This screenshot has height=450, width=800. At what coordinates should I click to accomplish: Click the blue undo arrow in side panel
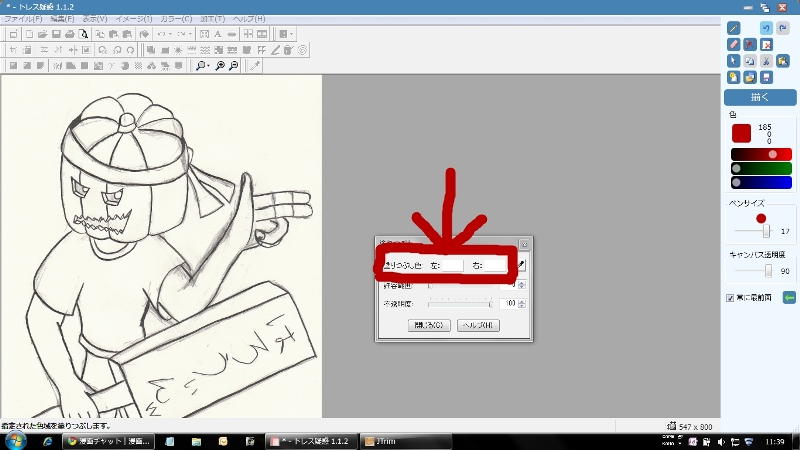coord(766,28)
